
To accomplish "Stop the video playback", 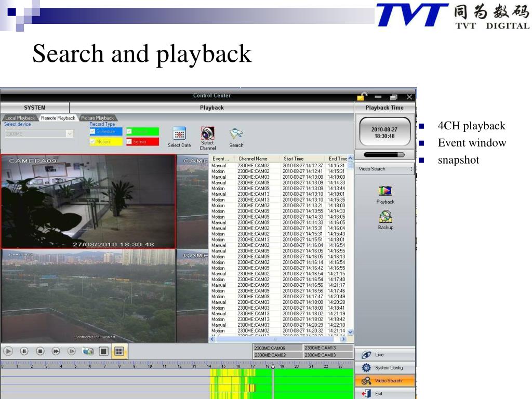I will click(40, 351).
